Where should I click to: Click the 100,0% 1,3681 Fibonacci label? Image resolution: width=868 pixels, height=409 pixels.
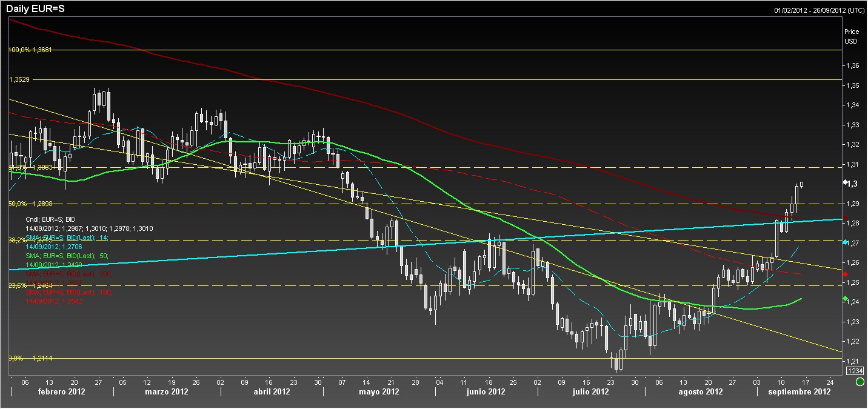[x=30, y=50]
